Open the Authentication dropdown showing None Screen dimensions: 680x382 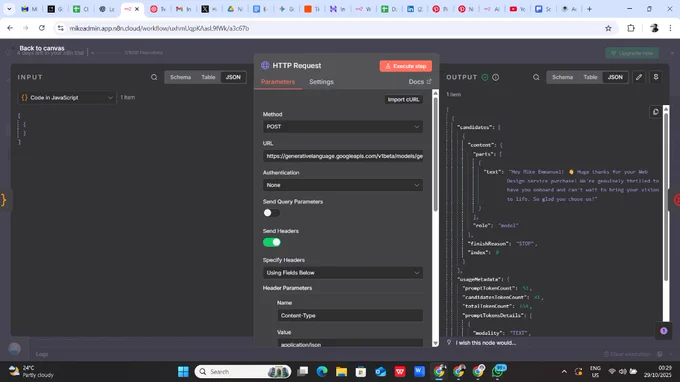[x=343, y=185]
